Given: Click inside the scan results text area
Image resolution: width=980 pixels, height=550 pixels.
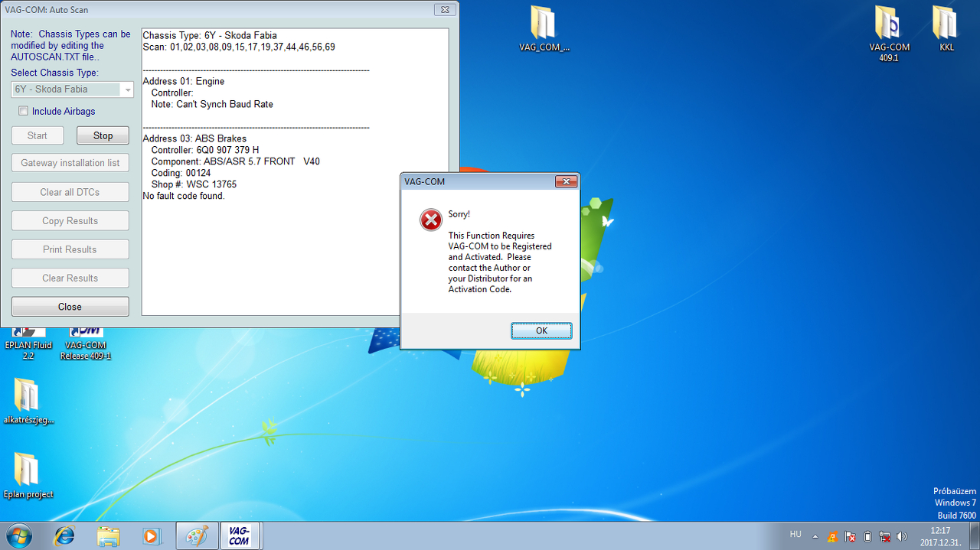Looking at the screenshot, I should pyautogui.click(x=295, y=172).
